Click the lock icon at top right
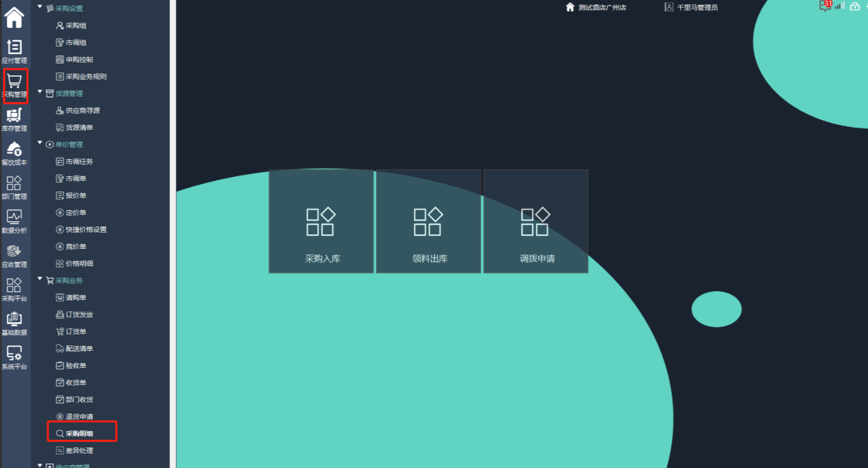Image resolution: width=868 pixels, height=468 pixels. coord(855,6)
